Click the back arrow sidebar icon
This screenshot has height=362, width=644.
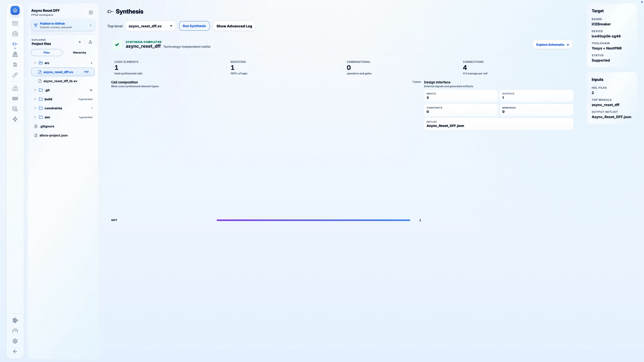tap(15, 351)
